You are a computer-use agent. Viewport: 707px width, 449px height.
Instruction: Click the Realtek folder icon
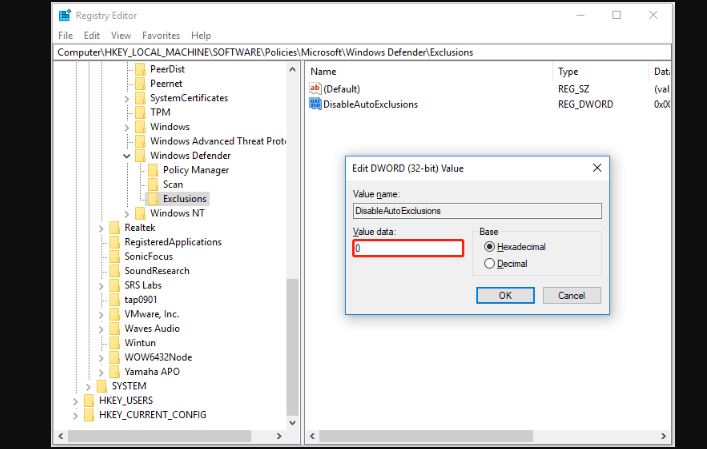115,228
